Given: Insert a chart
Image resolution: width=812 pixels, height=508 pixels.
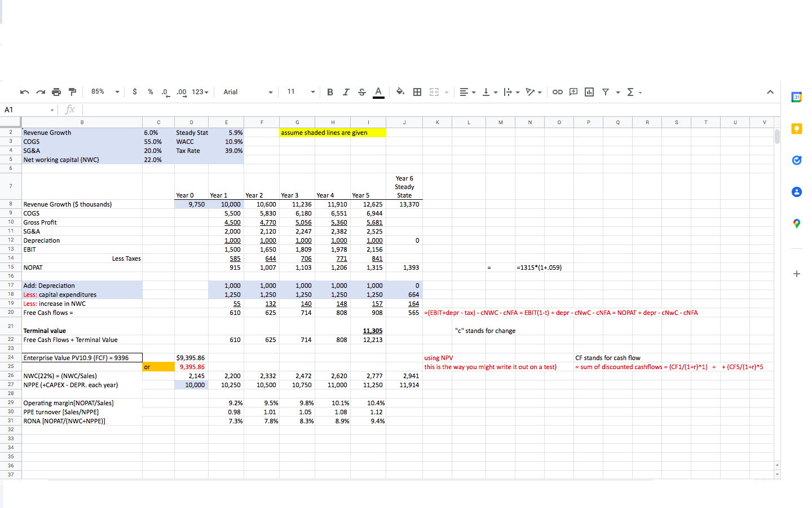Looking at the screenshot, I should 589,91.
